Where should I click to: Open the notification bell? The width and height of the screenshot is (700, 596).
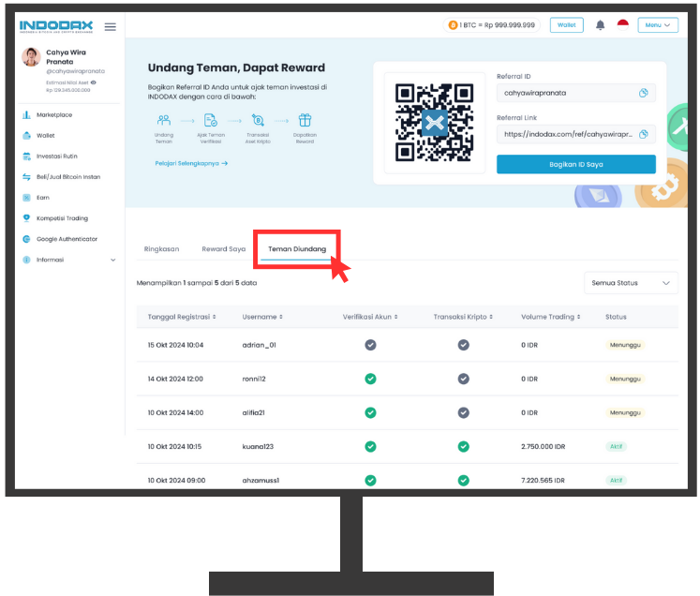point(601,25)
